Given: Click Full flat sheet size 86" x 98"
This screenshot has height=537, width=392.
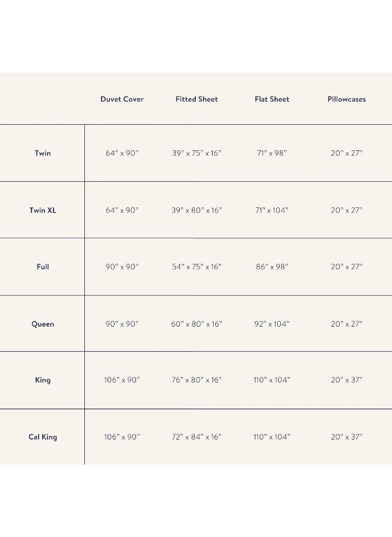Looking at the screenshot, I should pos(272,267).
